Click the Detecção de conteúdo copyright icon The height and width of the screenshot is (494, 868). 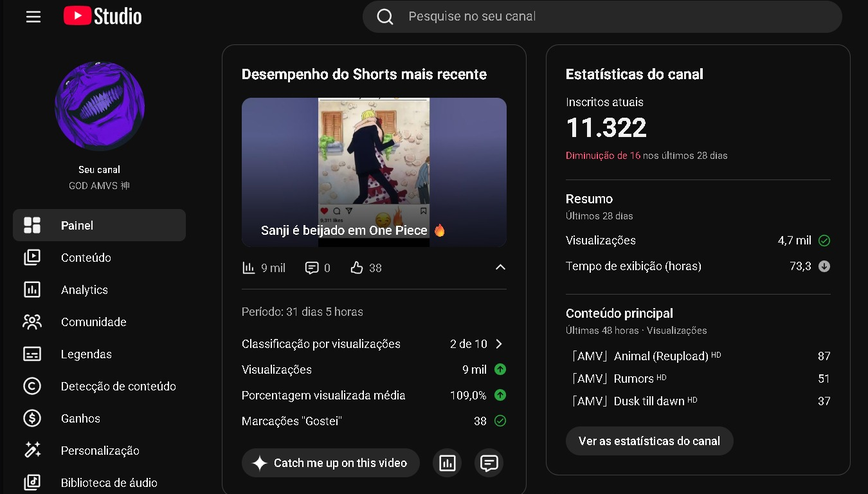32,386
